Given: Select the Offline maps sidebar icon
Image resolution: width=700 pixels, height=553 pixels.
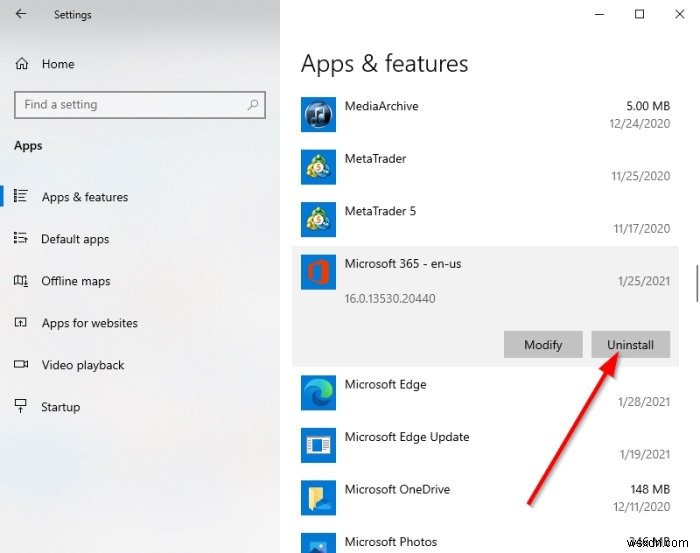Looking at the screenshot, I should (x=21, y=281).
